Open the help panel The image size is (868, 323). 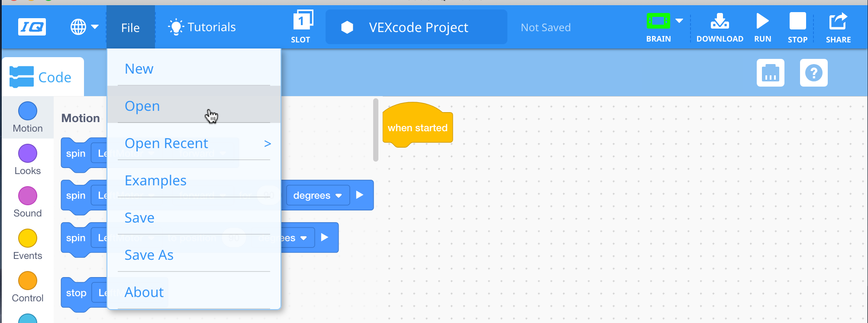click(x=813, y=73)
